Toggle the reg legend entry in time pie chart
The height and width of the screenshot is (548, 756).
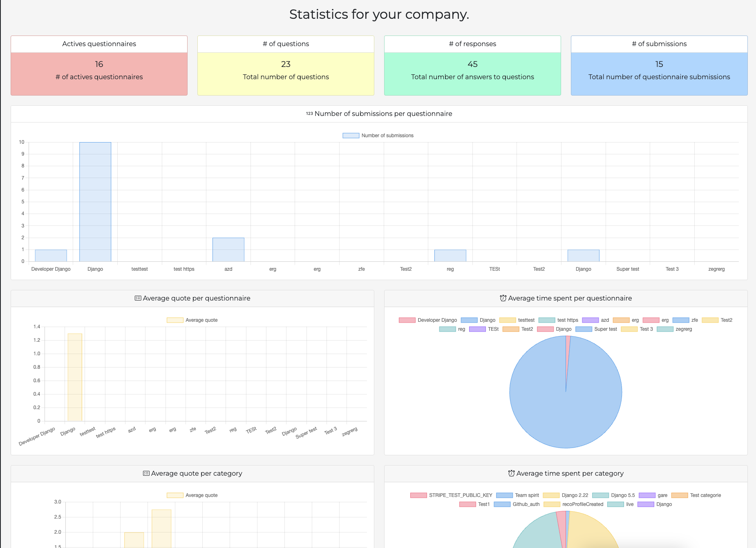[x=452, y=329]
